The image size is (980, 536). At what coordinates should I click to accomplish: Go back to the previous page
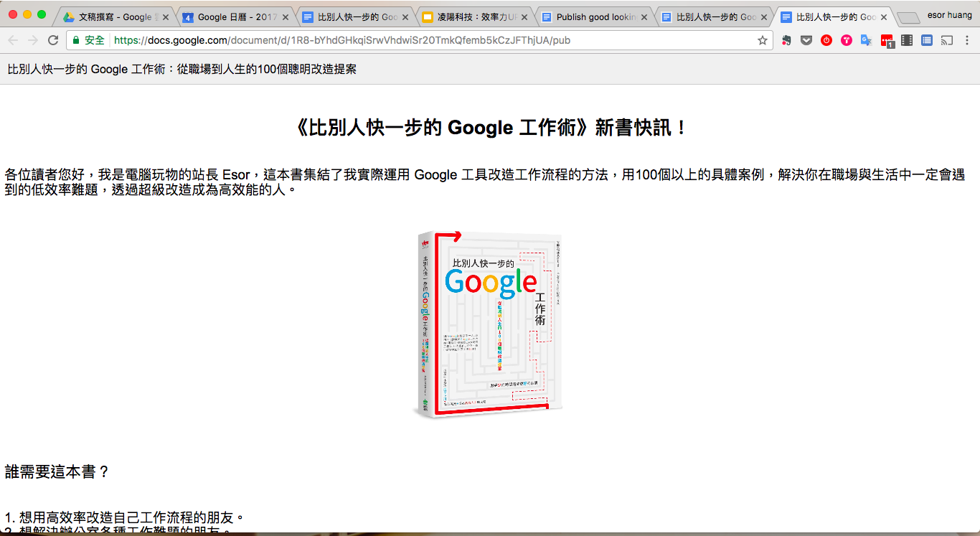click(13, 40)
